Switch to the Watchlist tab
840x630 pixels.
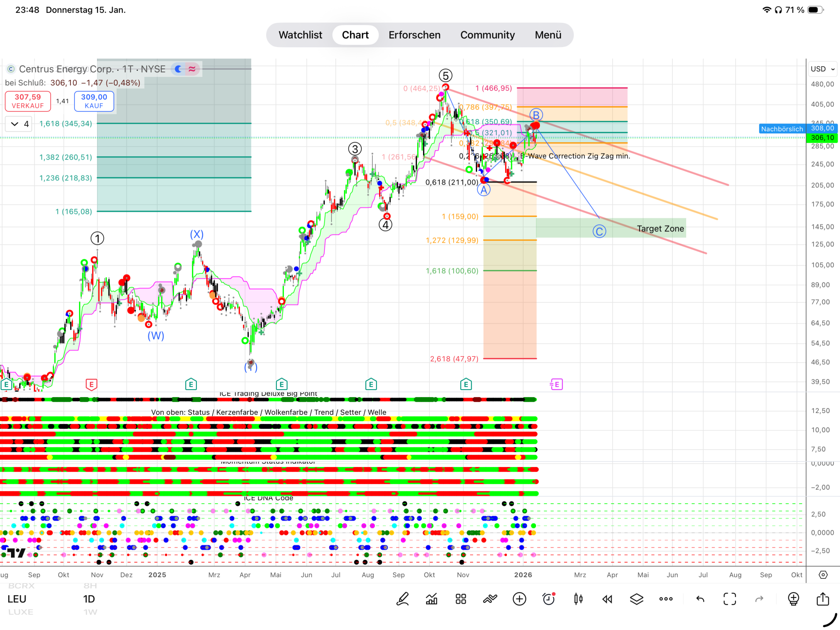[x=300, y=35]
